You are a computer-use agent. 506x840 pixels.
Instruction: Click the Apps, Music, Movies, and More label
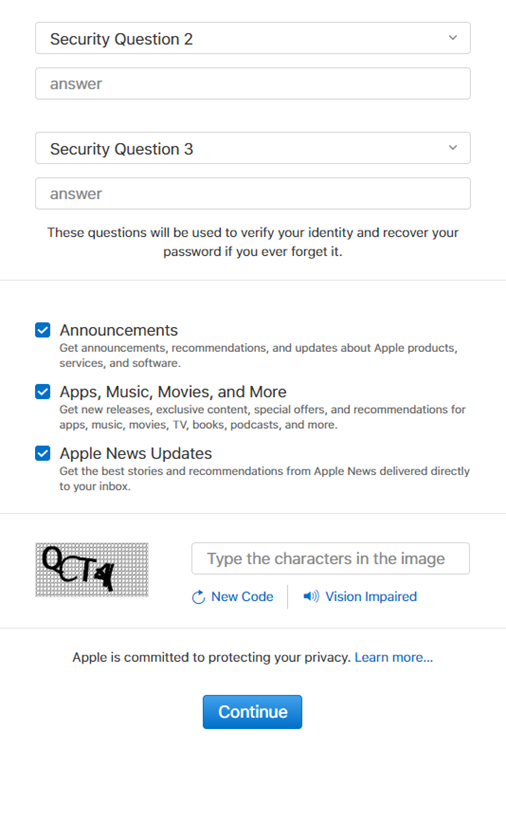(173, 392)
